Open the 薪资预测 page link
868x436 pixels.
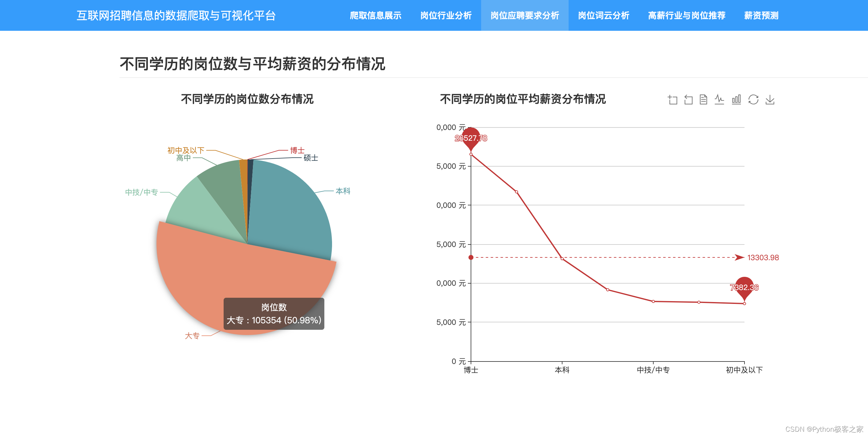click(x=761, y=15)
